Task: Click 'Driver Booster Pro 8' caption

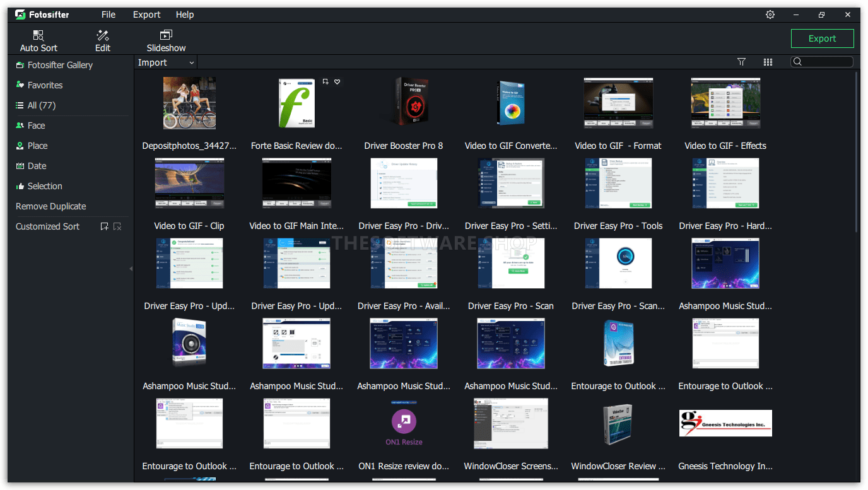Action: [404, 146]
